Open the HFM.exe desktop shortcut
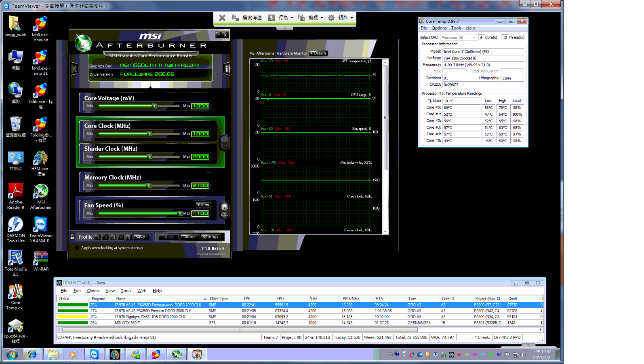This screenshot has width=644, height=364. pos(41,163)
